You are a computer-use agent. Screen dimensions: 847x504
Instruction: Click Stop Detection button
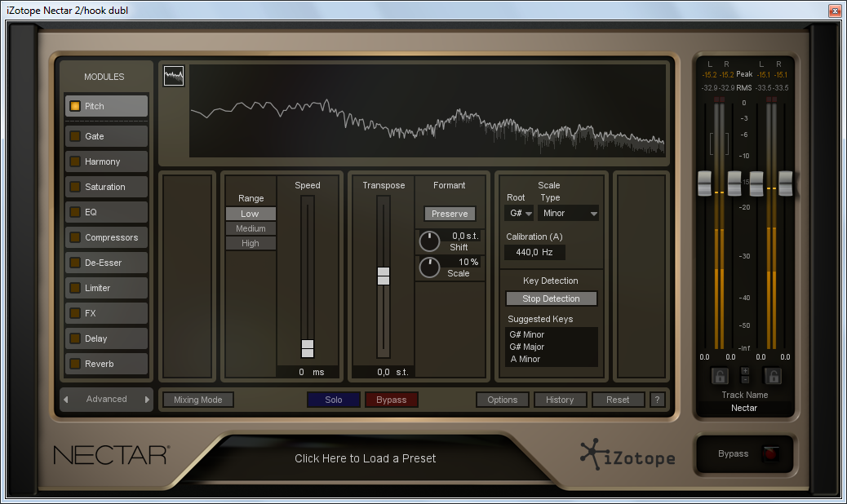coord(551,298)
